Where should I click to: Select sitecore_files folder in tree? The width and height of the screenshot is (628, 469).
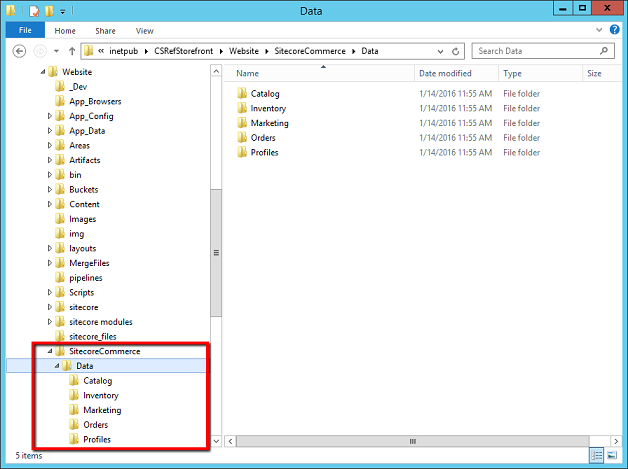93,337
